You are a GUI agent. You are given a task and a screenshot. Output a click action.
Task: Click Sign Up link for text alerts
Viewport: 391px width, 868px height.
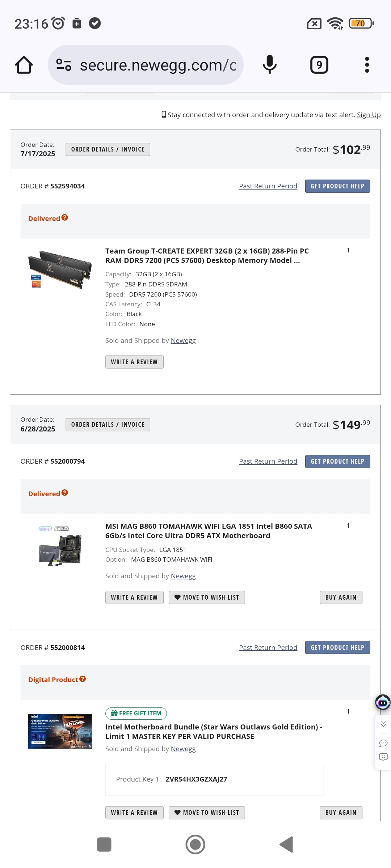[369, 115]
